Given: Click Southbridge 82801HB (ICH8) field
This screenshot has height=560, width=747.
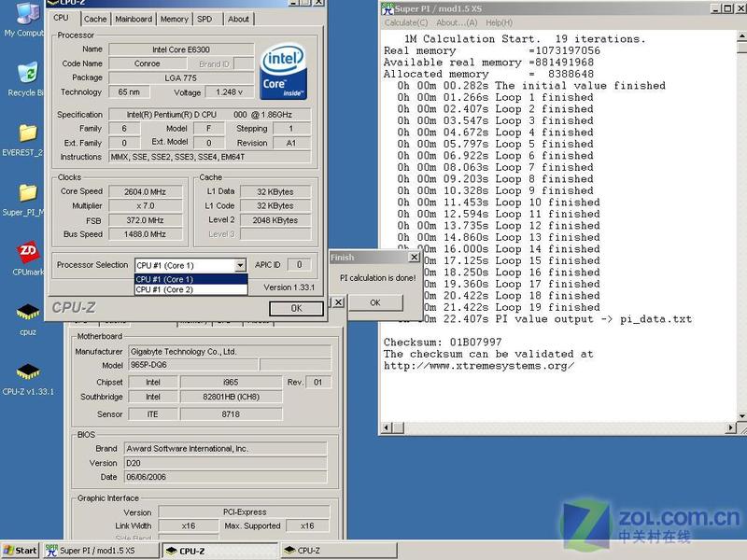Looking at the screenshot, I should pyautogui.click(x=231, y=397).
